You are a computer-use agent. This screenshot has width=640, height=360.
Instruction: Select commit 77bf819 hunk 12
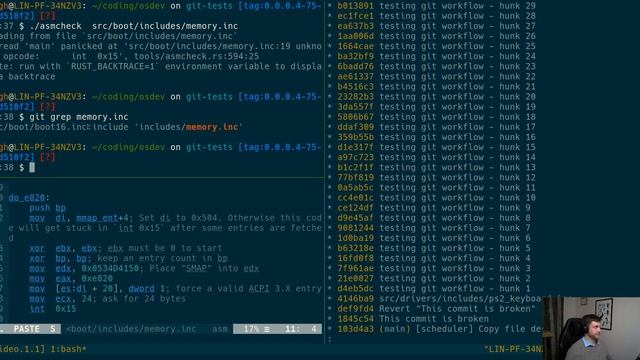[x=436, y=178]
